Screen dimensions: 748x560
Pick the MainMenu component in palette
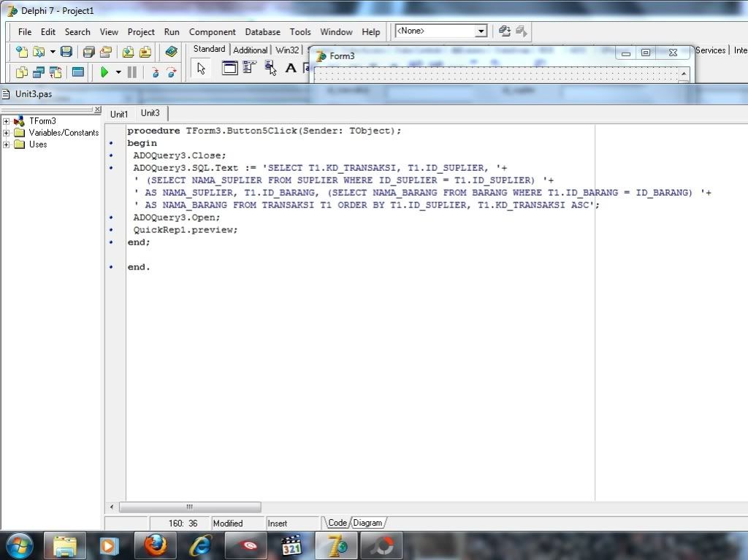coord(249,68)
